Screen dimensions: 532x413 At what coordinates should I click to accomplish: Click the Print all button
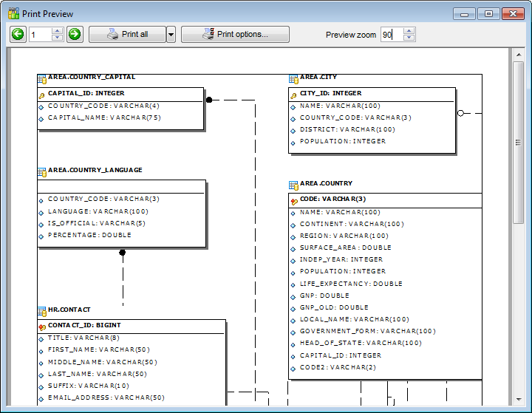[x=128, y=34]
